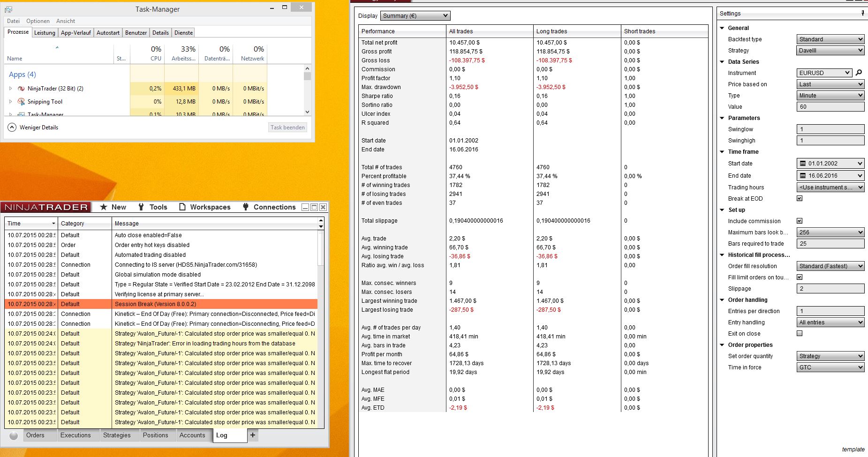Expand the NinjaTrader (32 Bit) process row

(11, 89)
